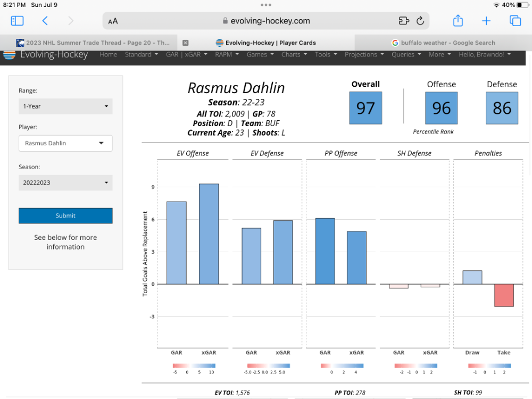Viewport: 532px width, 399px height.
Task: Click the 'SH Defense' panel heading
Action: point(414,153)
